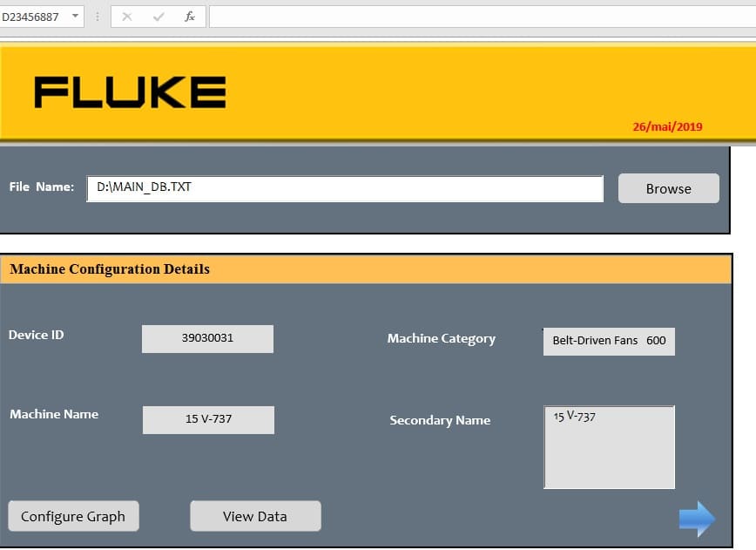Click the Secondary Name label
The image size is (756, 550).
tap(440, 420)
